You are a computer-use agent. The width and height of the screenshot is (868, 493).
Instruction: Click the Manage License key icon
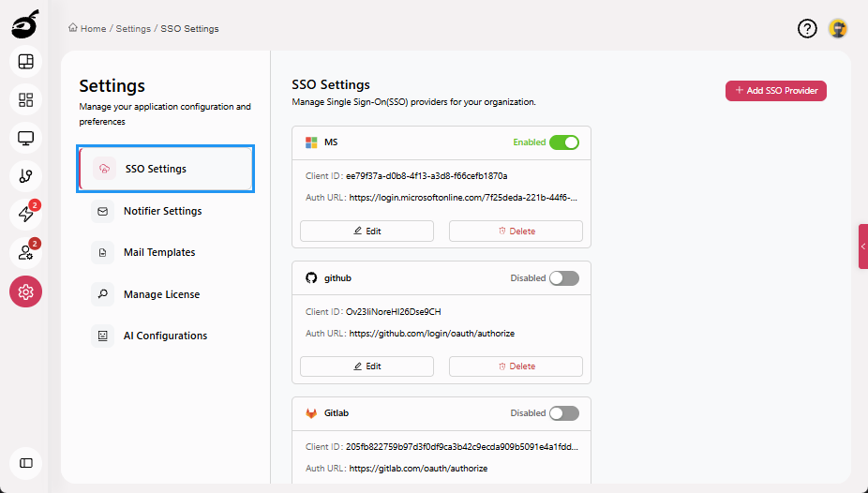click(x=102, y=294)
